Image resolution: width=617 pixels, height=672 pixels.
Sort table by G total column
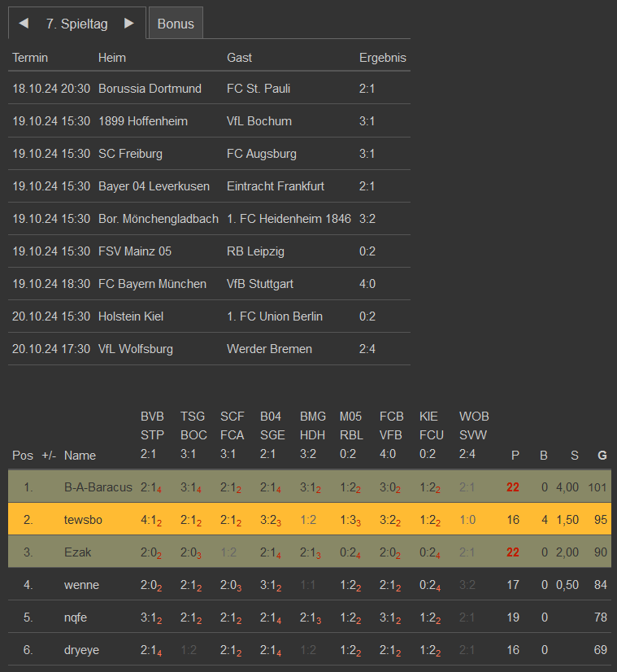(x=602, y=455)
